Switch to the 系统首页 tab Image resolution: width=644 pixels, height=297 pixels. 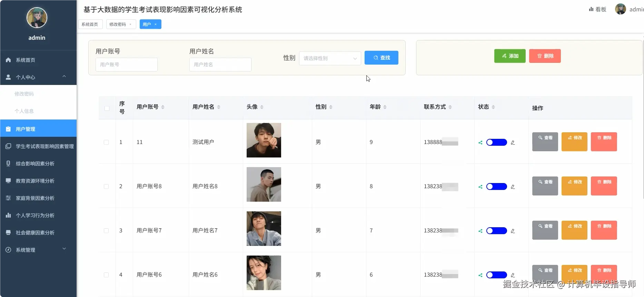point(90,24)
